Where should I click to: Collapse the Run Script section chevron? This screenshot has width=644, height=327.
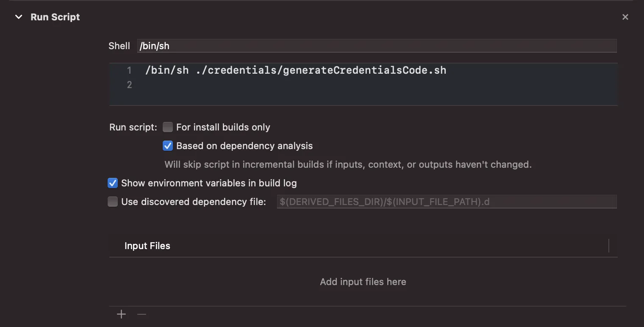click(x=19, y=17)
